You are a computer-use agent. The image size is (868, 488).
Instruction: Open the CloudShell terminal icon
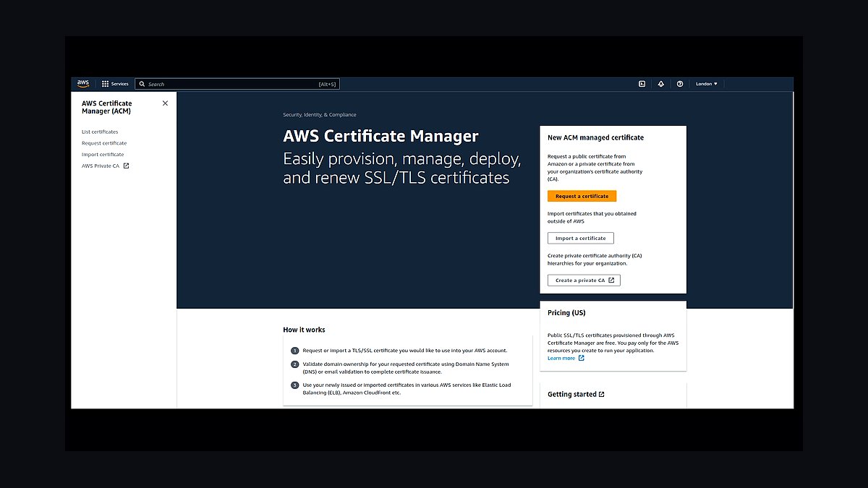pyautogui.click(x=642, y=84)
